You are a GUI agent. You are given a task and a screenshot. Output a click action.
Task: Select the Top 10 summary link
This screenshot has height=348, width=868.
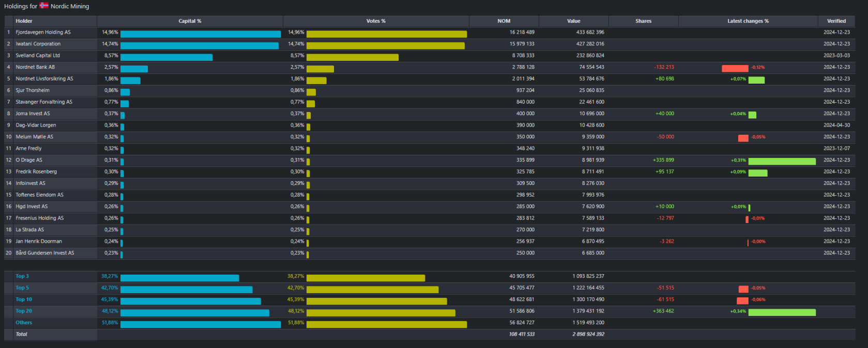pyautogui.click(x=24, y=299)
